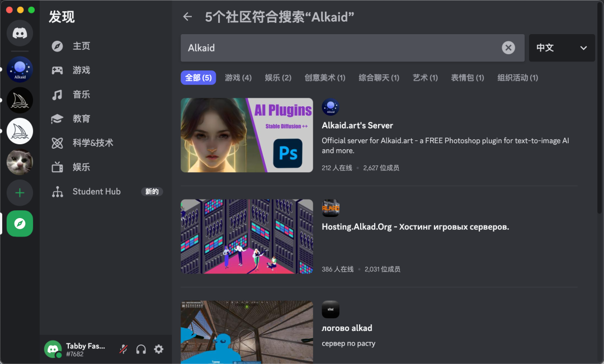604x364 pixels.
Task: Click the Tabby Fas user avatar
Action: tap(53, 349)
